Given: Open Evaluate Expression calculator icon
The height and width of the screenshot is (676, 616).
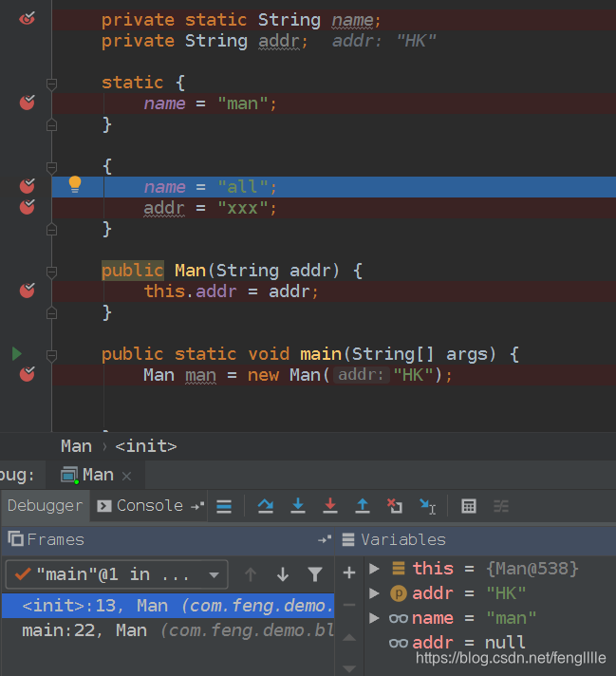Looking at the screenshot, I should (469, 506).
